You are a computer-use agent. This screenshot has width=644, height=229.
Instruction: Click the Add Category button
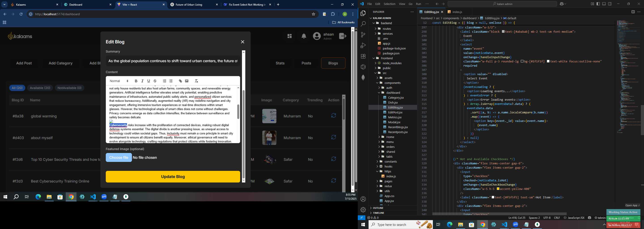61,63
